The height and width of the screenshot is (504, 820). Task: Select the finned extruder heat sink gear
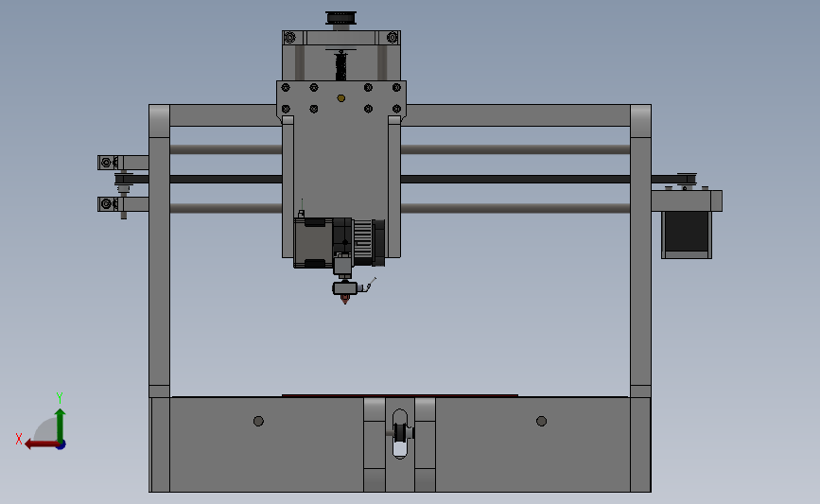tap(363, 241)
